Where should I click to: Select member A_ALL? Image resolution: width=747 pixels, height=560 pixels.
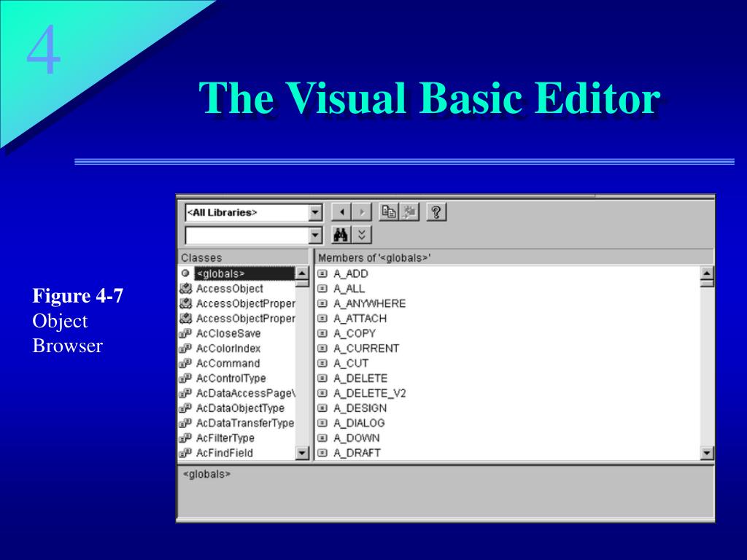(349, 289)
